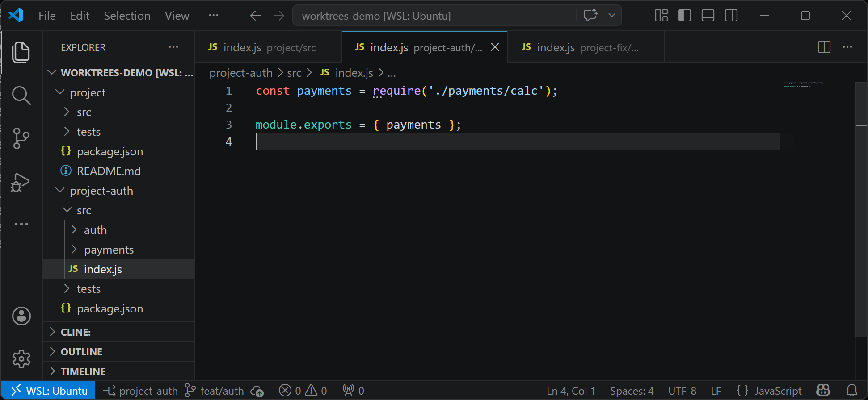
Task: Change encoding via UTF-8
Action: (x=682, y=391)
